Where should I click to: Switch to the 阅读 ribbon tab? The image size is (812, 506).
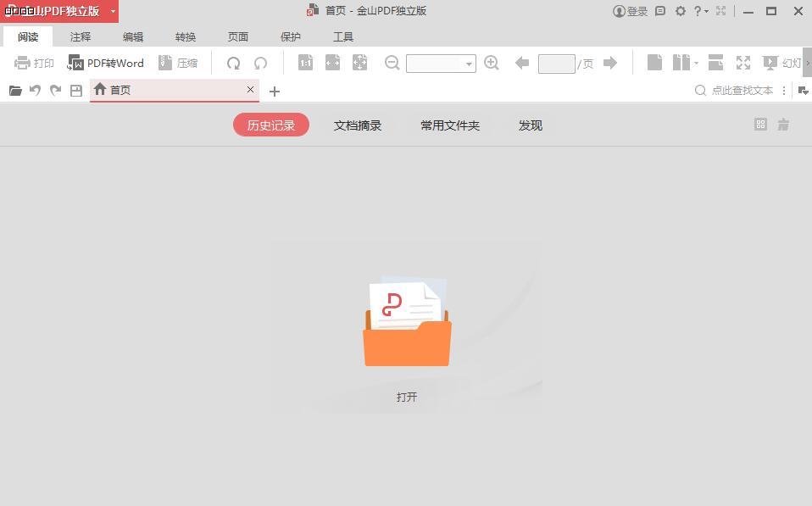click(28, 36)
